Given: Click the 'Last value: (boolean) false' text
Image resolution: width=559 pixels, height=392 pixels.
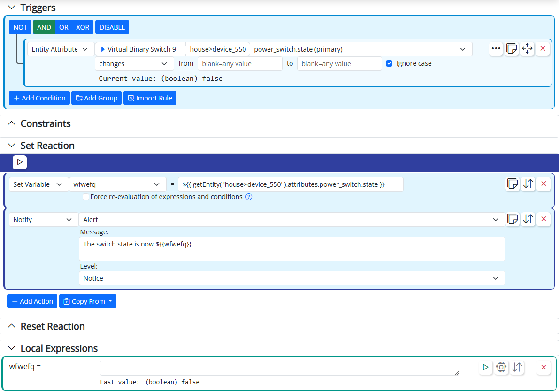Looking at the screenshot, I should click(x=150, y=382).
